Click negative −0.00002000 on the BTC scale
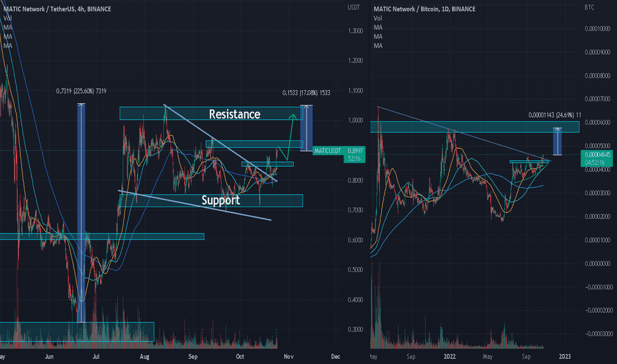The image size is (617, 364). [598, 310]
